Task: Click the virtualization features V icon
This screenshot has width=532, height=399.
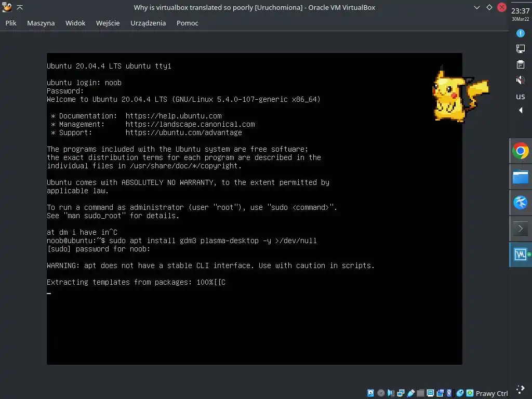Action: click(449, 393)
